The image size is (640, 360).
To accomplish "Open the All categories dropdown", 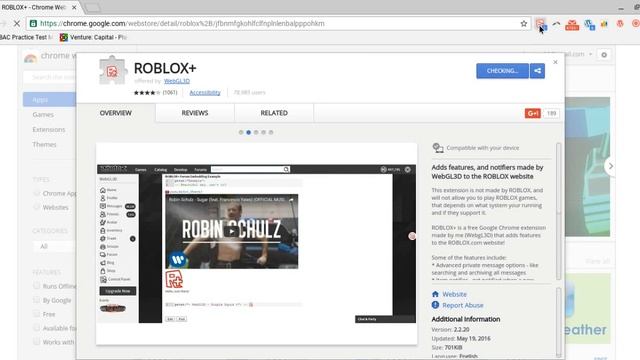I will point(54,247).
